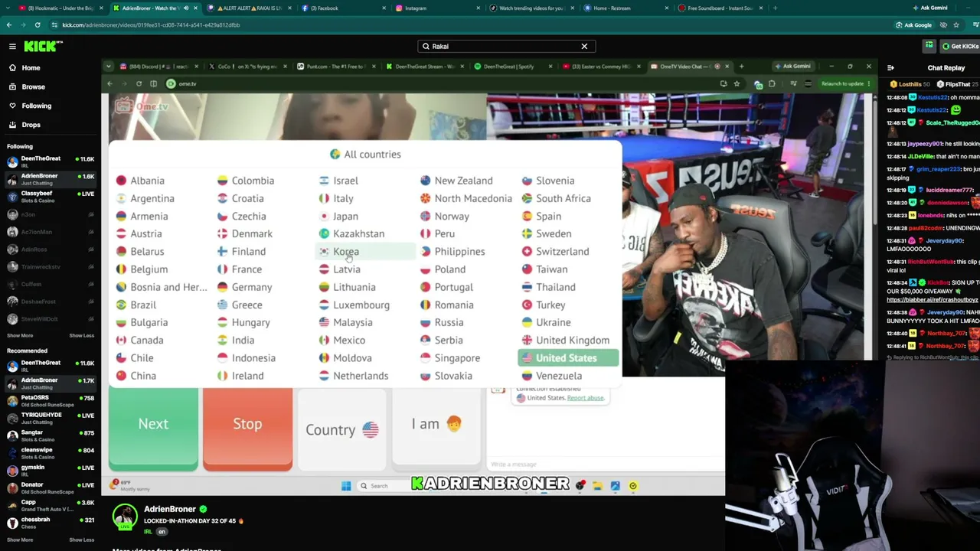Click the red Stop button in the stream
This screenshot has width=980, height=551.
(247, 429)
